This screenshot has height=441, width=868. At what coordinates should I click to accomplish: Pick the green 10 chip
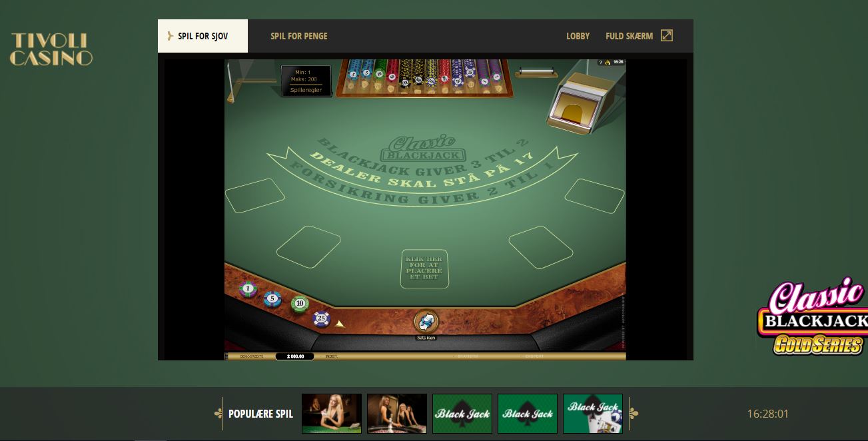tap(300, 304)
